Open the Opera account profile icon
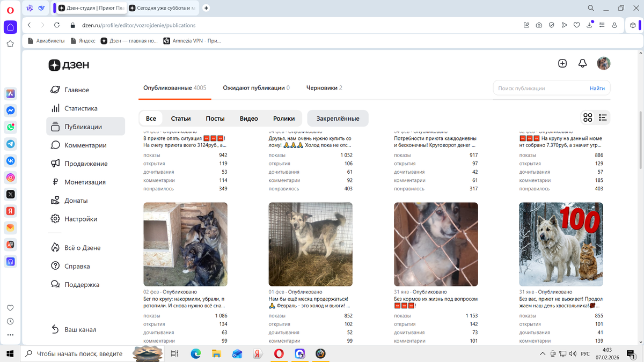 614,25
